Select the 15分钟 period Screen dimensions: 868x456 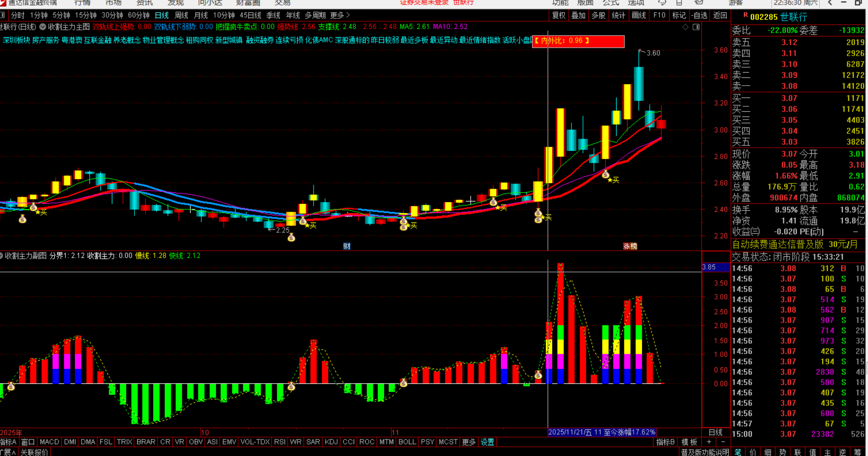(86, 15)
